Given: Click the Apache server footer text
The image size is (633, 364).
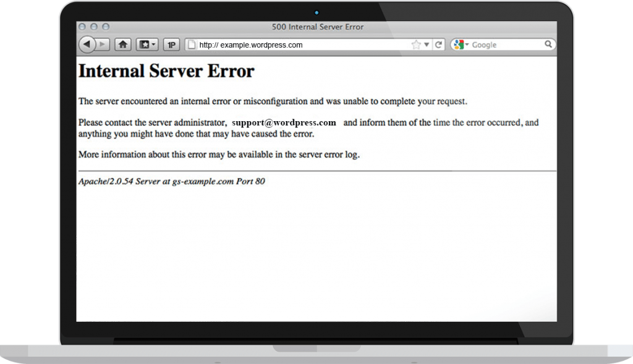Looking at the screenshot, I should 171,182.
